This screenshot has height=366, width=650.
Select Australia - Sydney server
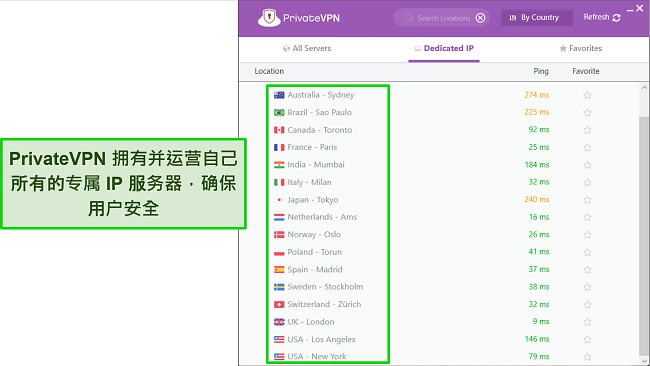pos(321,95)
